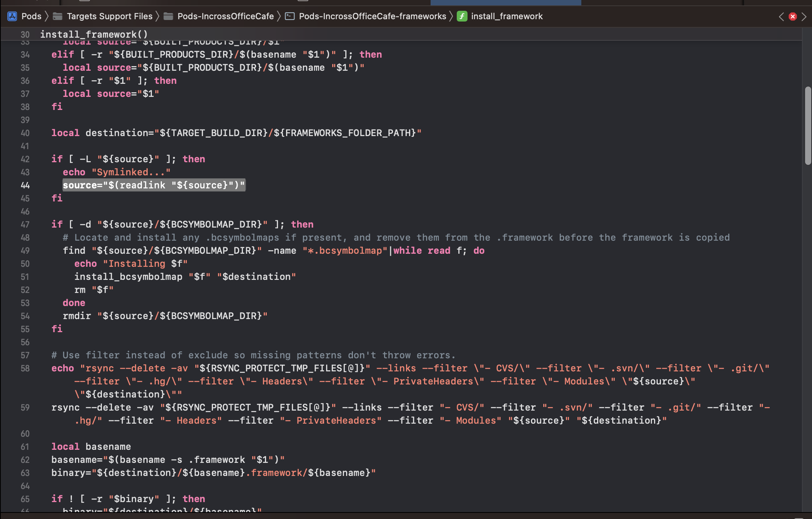This screenshot has width=812, height=519.
Task: Click the vertical editor scrollbar thumb
Action: click(808, 125)
